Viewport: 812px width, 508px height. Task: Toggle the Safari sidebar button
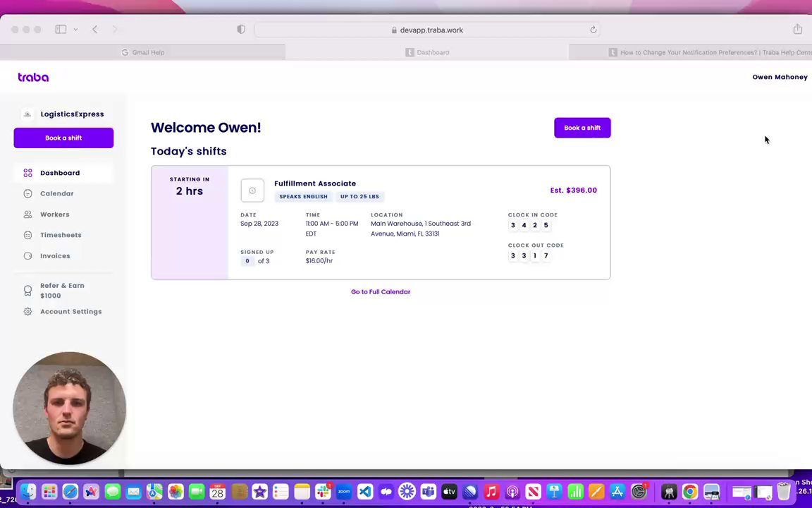coord(61,30)
